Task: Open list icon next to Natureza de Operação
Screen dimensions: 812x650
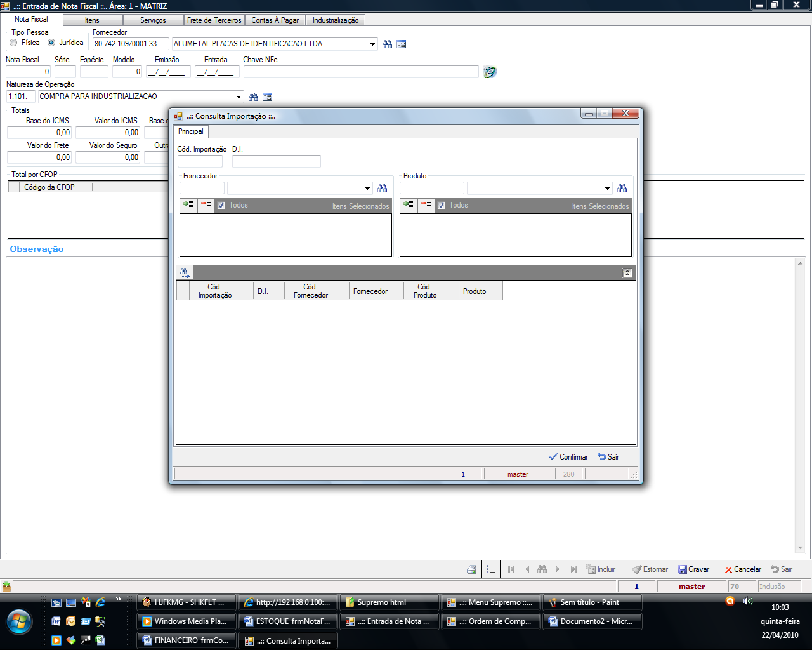Action: [x=268, y=96]
